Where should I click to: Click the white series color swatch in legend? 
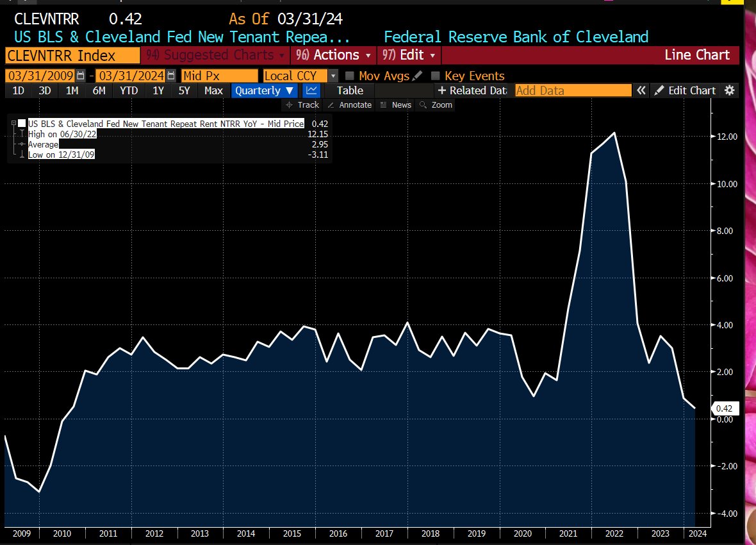pos(22,123)
